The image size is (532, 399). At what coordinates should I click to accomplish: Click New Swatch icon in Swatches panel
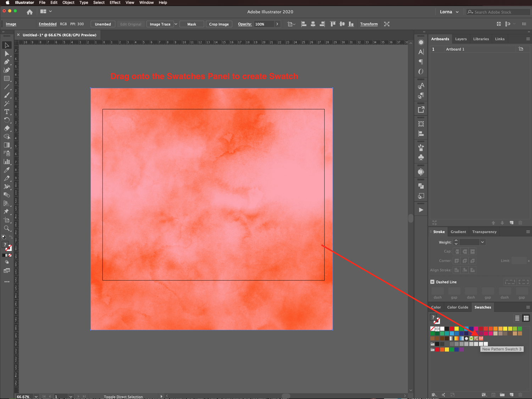click(511, 394)
